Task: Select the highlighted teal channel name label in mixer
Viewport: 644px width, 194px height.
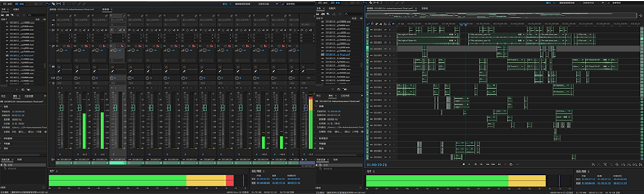Action: [118, 163]
